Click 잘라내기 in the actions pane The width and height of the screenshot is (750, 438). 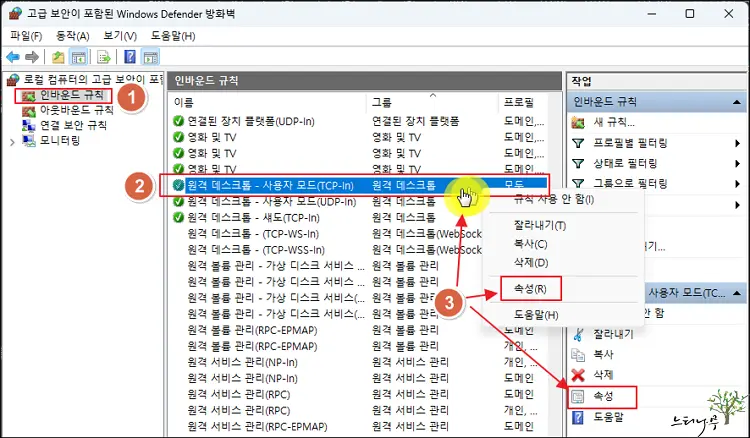click(614, 334)
